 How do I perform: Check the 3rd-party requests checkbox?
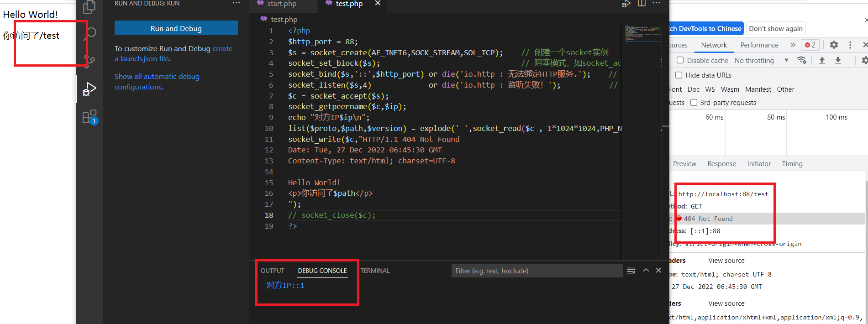tap(694, 103)
